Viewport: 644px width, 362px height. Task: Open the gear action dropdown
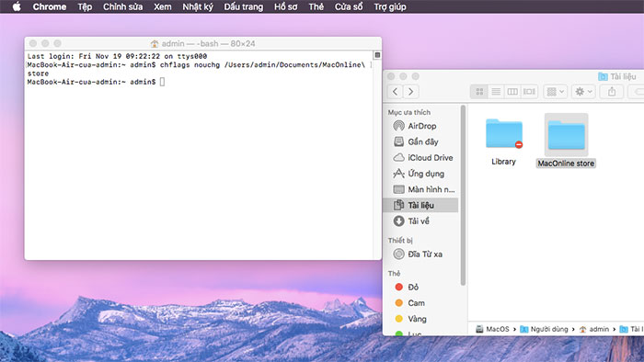[583, 92]
